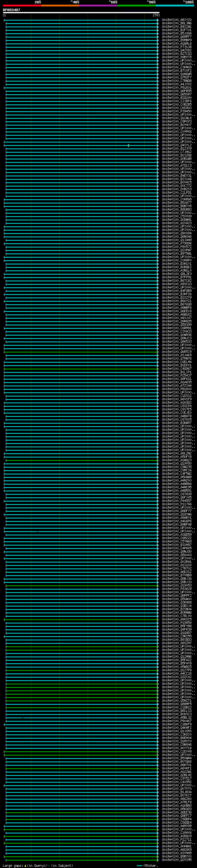Click the Large gaps legend text

tap(38, 865)
